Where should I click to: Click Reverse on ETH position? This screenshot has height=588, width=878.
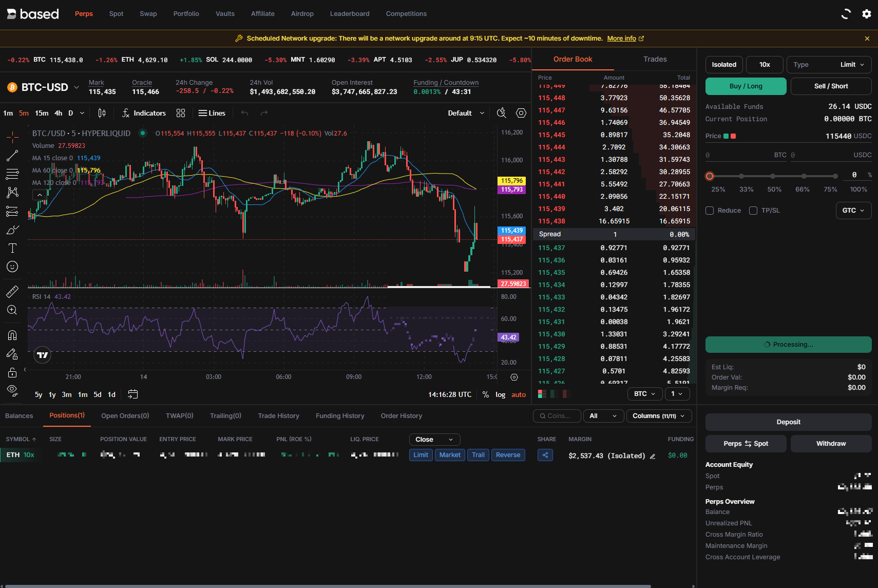(508, 455)
